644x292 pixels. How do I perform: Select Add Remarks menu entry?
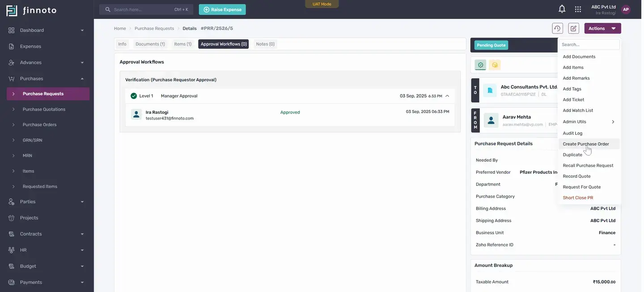[589, 78]
